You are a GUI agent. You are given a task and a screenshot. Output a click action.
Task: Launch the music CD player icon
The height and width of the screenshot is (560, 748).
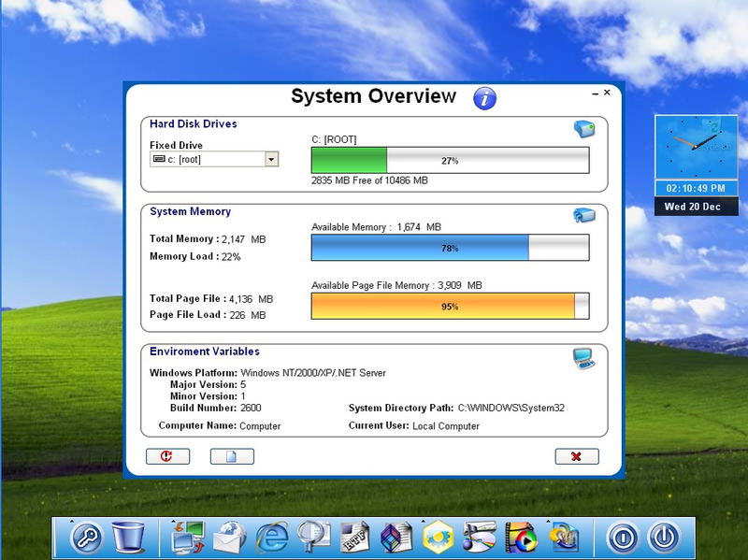click(480, 538)
